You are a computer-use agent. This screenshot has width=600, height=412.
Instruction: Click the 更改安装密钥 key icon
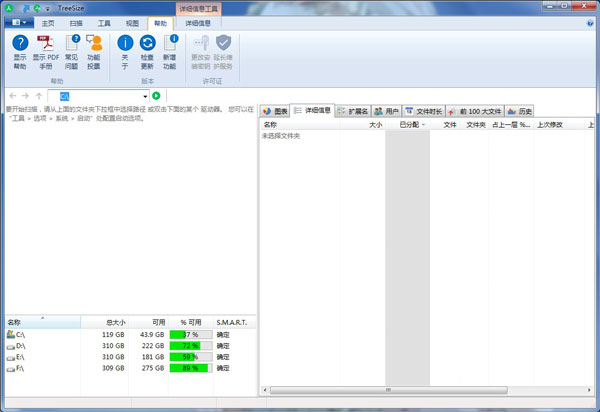tap(201, 43)
